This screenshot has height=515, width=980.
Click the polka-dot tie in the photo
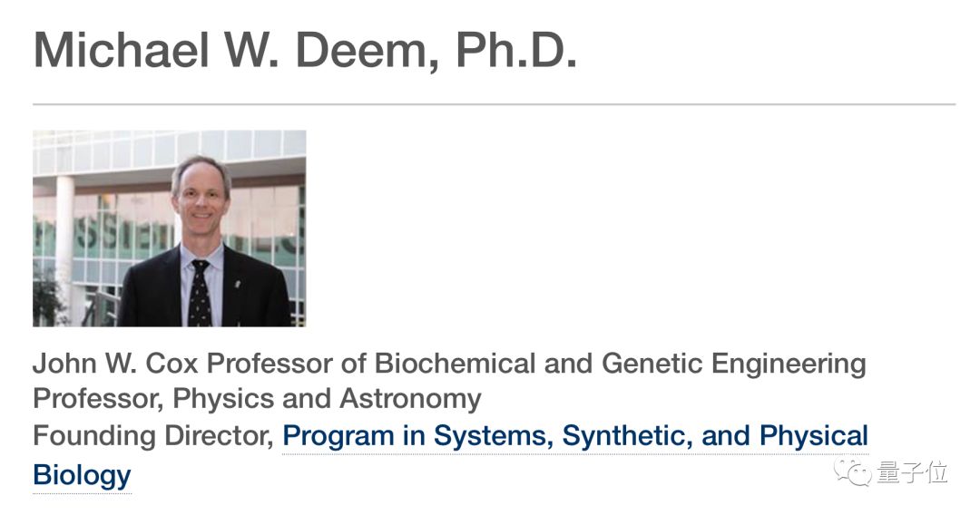point(200,292)
